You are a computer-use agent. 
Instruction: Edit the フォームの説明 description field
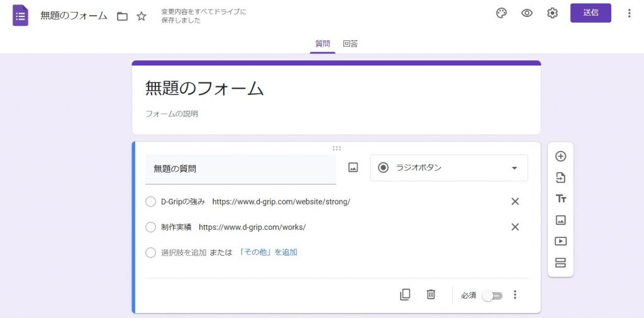click(x=172, y=114)
